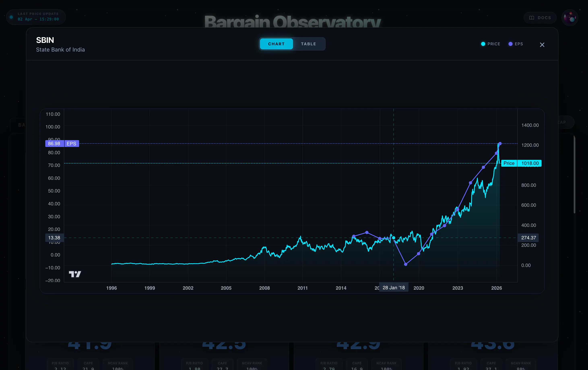Click the 274.37 crosshair value label

point(528,238)
